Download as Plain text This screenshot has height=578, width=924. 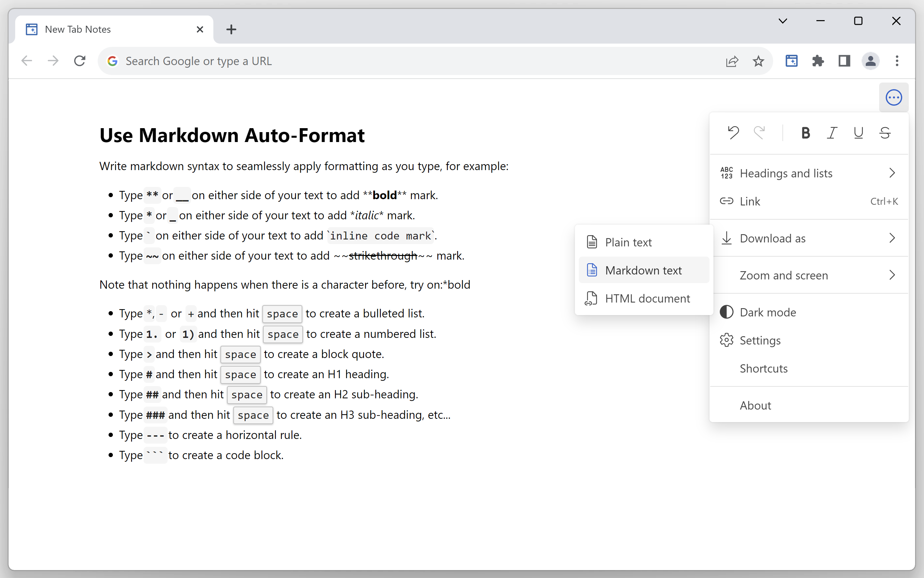click(644, 242)
